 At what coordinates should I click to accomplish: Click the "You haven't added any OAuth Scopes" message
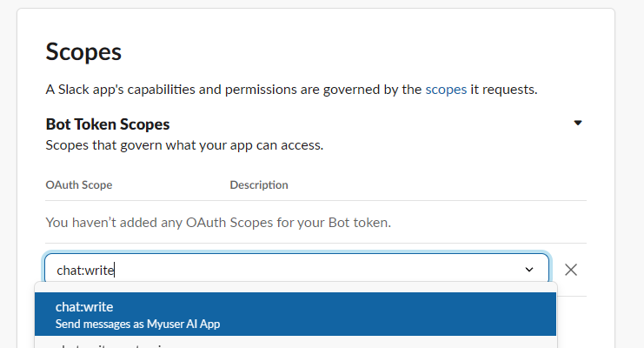tap(218, 223)
